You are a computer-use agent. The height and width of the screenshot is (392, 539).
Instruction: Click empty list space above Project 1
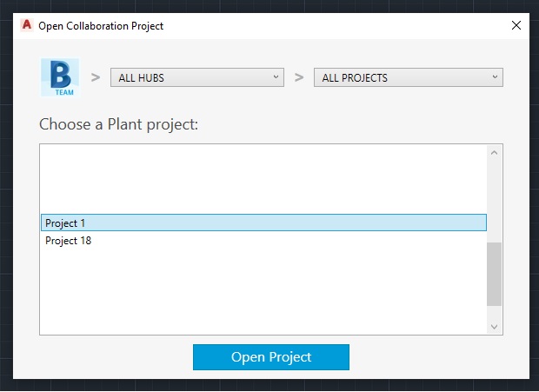pyautogui.click(x=263, y=178)
